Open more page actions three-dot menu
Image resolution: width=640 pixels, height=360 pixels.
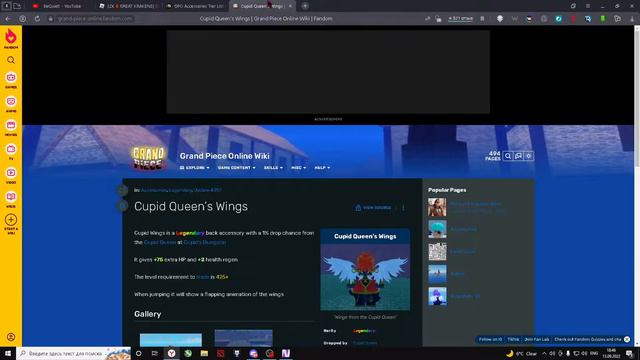[403, 208]
